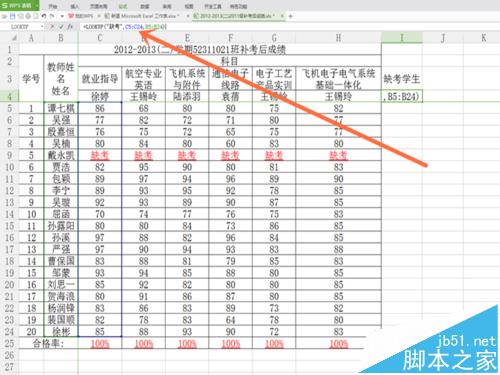Image resolution: width=500 pixels, height=375 pixels.
Task: Click 包颖's score 96 in column F
Action: tap(230, 179)
